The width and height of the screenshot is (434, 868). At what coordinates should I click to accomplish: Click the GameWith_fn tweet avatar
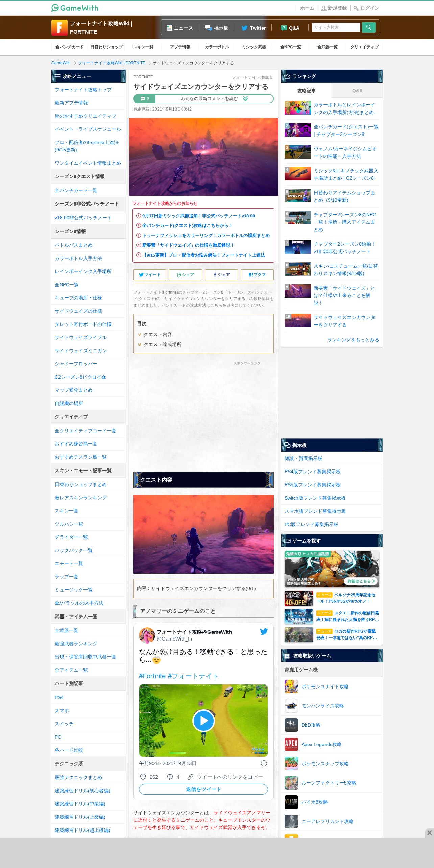coord(147,635)
